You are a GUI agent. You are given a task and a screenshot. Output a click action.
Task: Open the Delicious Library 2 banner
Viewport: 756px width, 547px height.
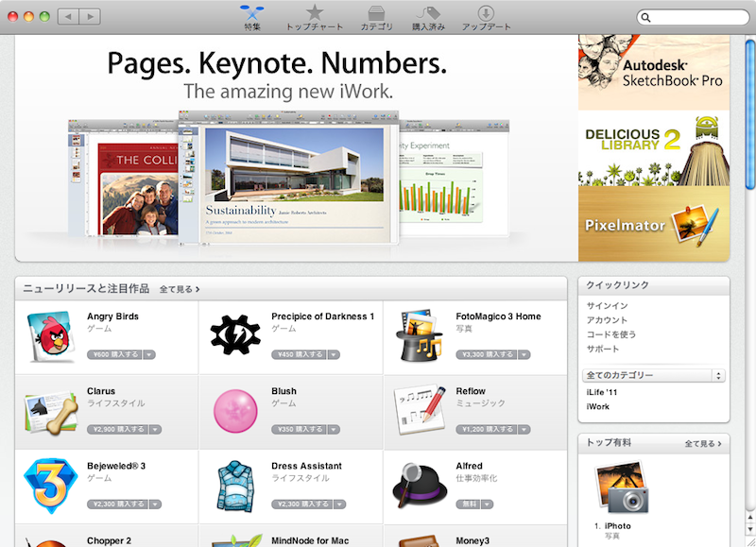point(654,148)
